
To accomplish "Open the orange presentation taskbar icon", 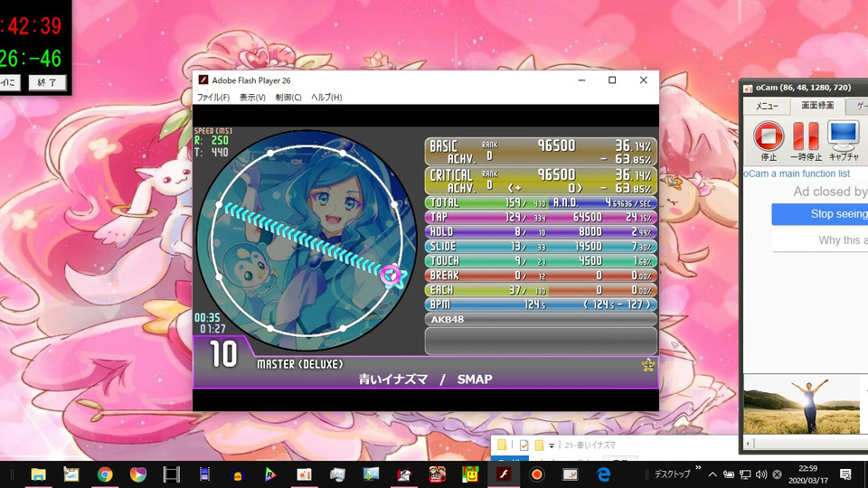I will [x=304, y=474].
